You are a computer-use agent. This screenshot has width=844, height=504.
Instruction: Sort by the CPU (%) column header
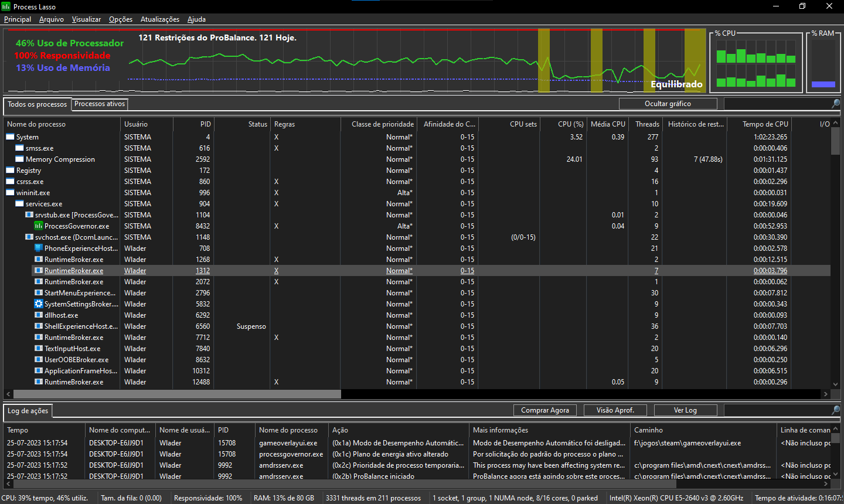(x=563, y=124)
